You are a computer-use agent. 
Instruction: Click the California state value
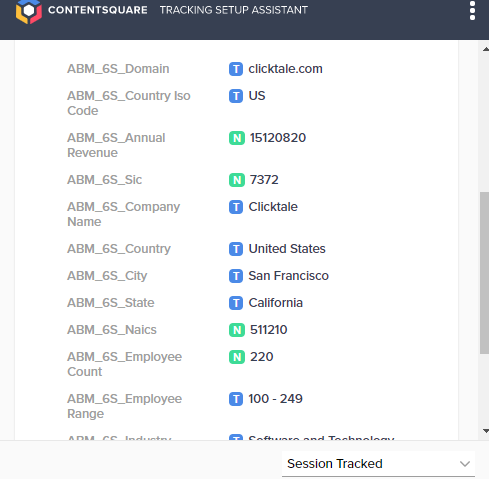(276, 303)
